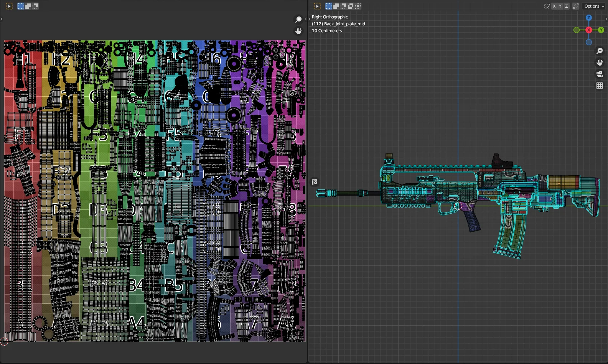Click the blue Z axis on the navigation gizmo
The image size is (608, 364).
[x=589, y=18]
